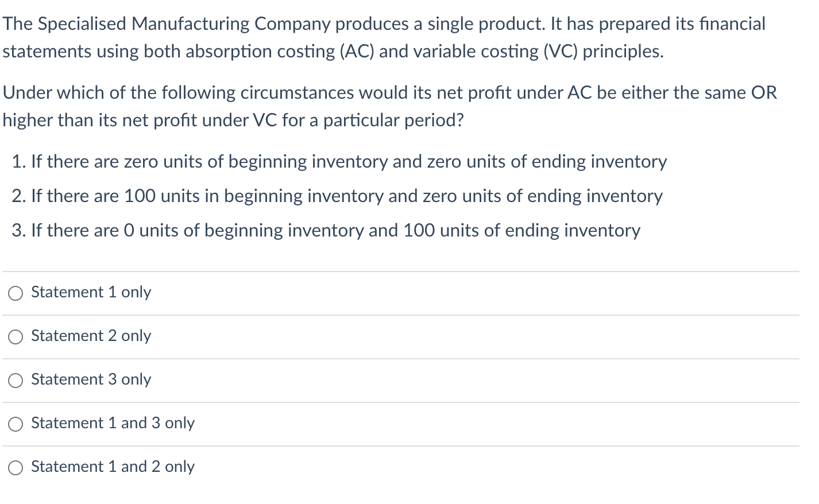The image size is (819, 504).
Task: Select the "Statement 1 only" radio button
Action: coord(16,293)
